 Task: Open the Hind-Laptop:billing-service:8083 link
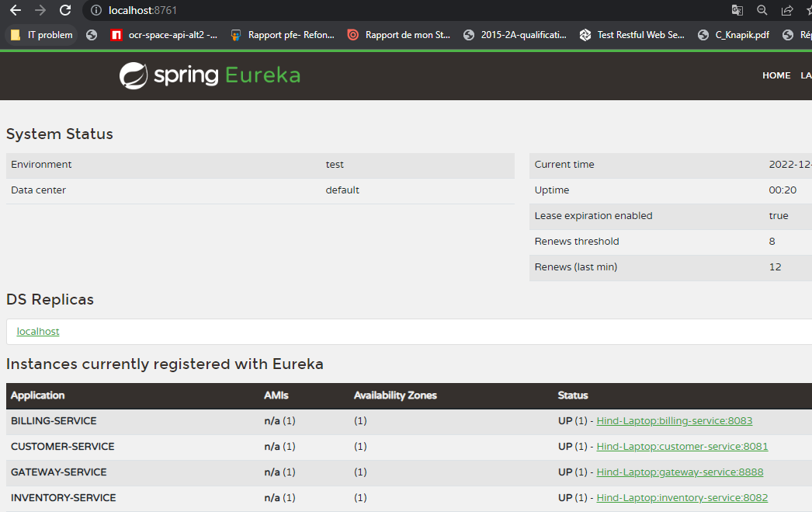675,421
